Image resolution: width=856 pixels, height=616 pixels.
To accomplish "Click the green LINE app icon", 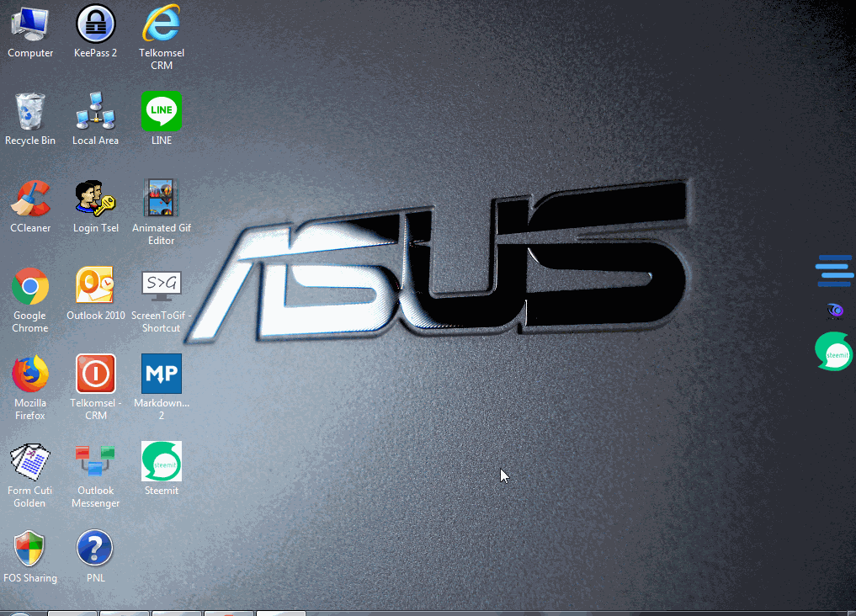I will (x=162, y=111).
